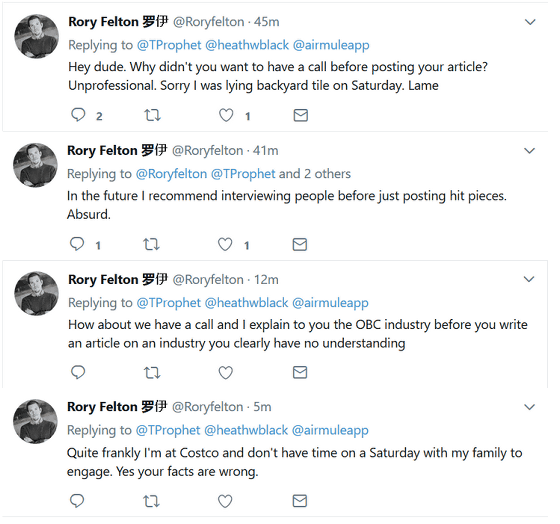Reply to the Costco tweet
Image resolution: width=560 pixels, height=524 pixels.
[77, 500]
